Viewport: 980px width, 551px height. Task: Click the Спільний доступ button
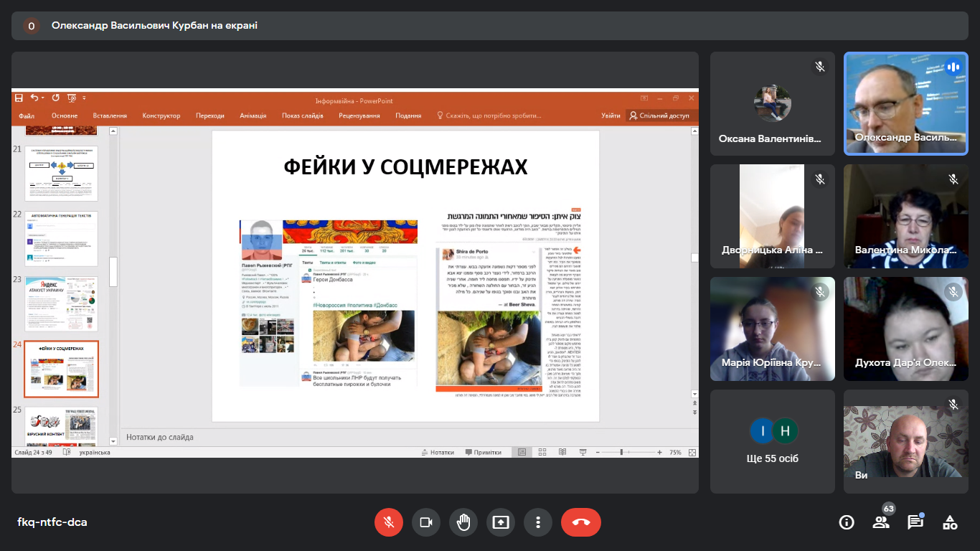[x=661, y=116]
